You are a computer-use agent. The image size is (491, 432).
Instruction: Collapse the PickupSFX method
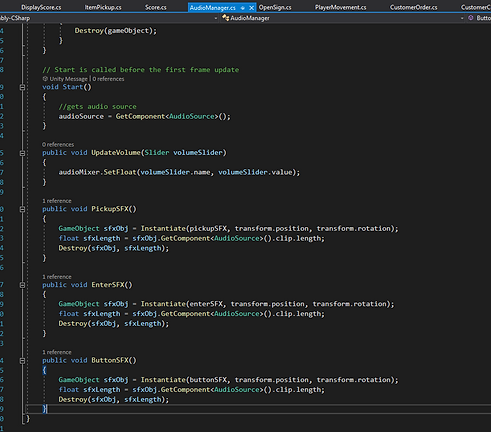coord(22,209)
